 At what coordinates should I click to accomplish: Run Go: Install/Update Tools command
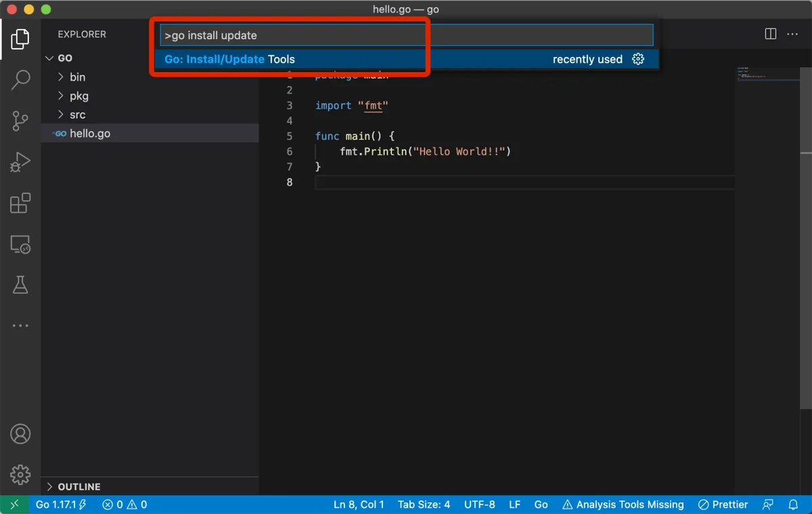pos(407,59)
